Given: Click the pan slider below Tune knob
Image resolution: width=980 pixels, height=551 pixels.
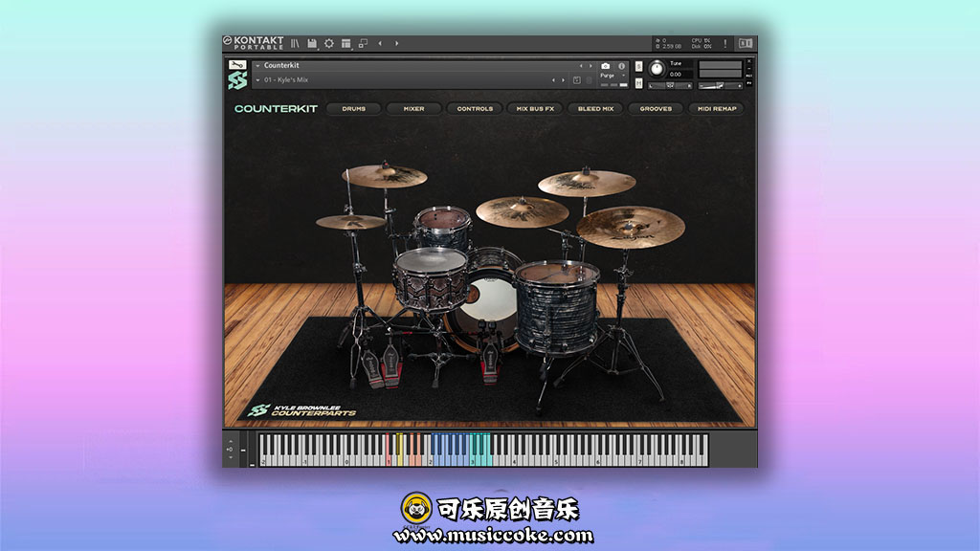Looking at the screenshot, I should (x=670, y=85).
